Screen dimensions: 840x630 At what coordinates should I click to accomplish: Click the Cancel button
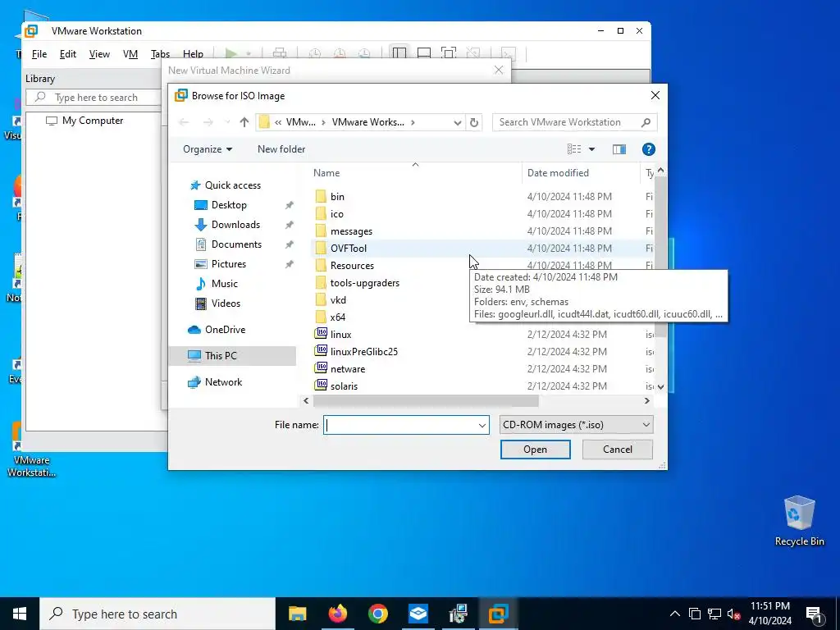617,450
